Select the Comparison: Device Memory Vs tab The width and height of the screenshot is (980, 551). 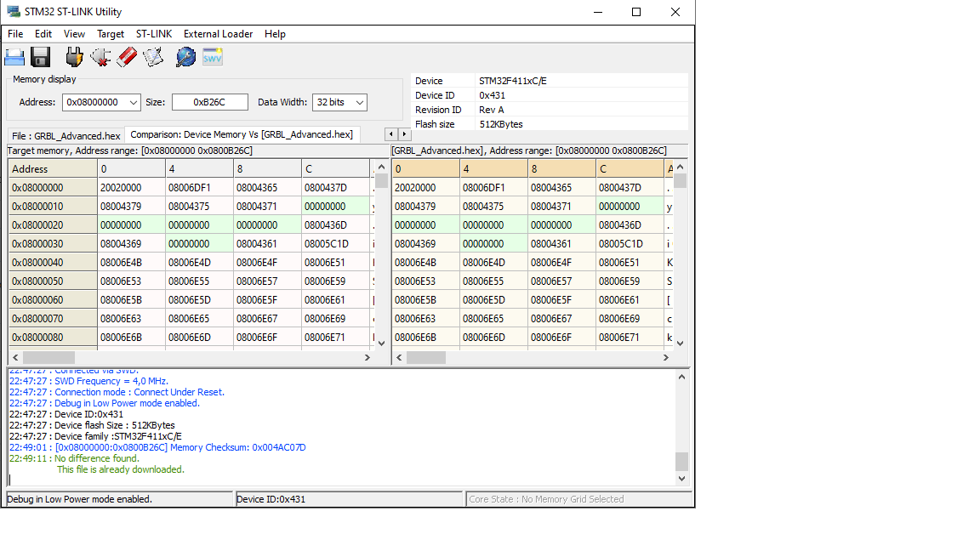click(242, 134)
